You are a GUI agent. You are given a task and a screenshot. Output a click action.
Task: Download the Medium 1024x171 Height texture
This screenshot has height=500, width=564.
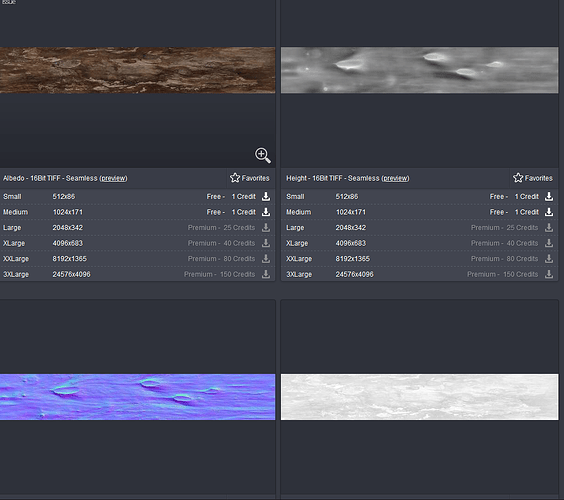pyautogui.click(x=549, y=212)
